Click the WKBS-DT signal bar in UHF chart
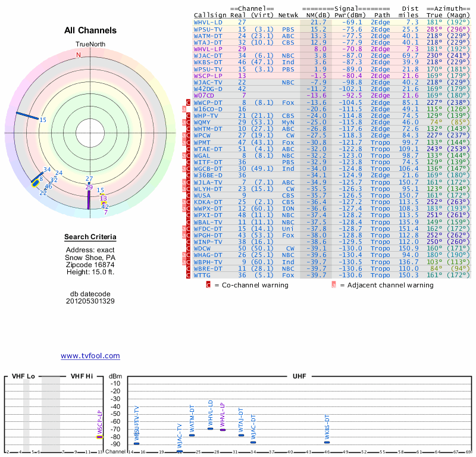The image size is (476, 457). coord(327,442)
